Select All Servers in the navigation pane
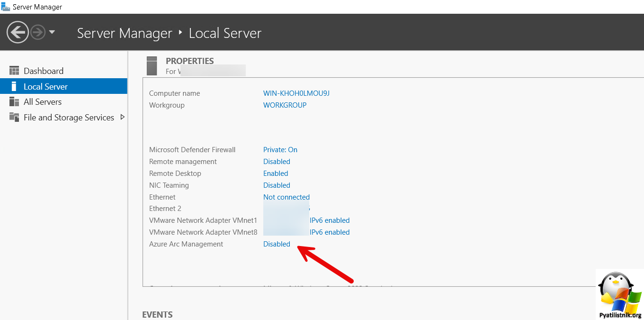 point(43,102)
